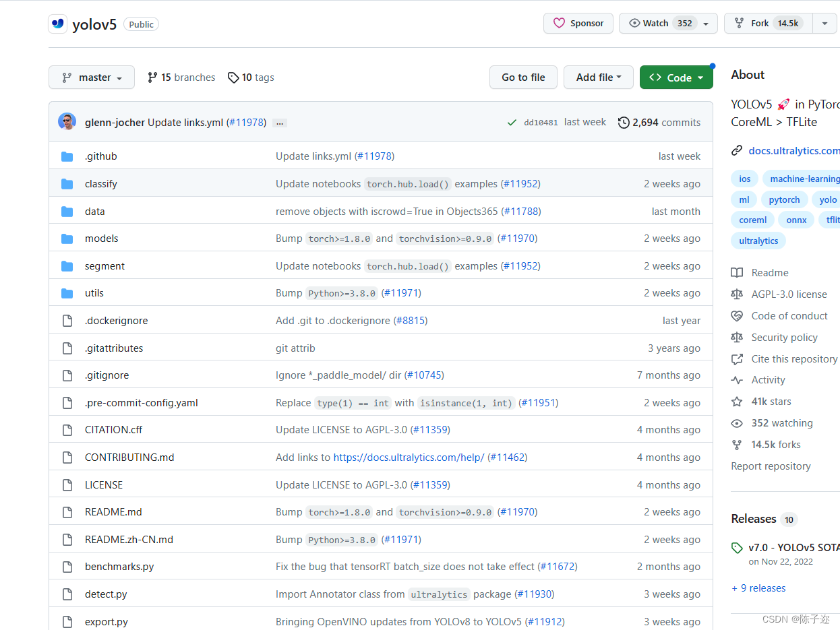Select the pytorch topic tag
The height and width of the screenshot is (630, 840).
tap(784, 199)
